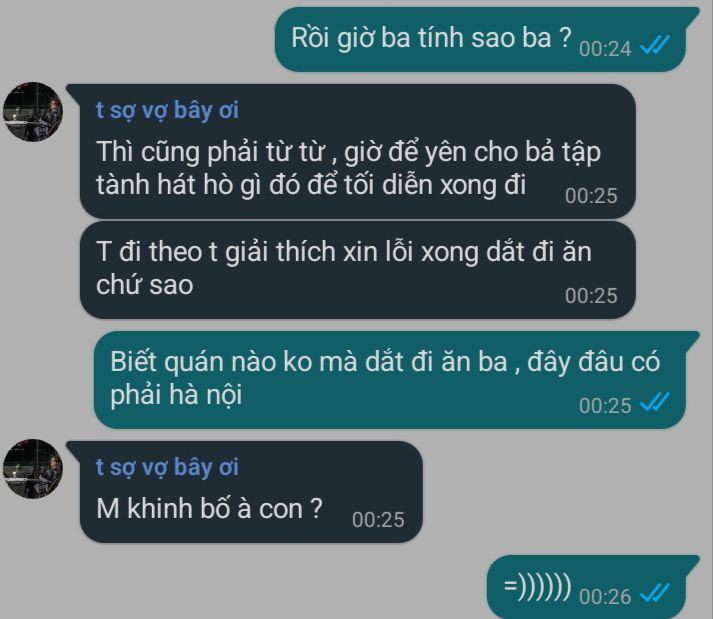This screenshot has width=713, height=619.
Task: Click timestamp on the 'chứ sao' message
Action: tap(591, 296)
